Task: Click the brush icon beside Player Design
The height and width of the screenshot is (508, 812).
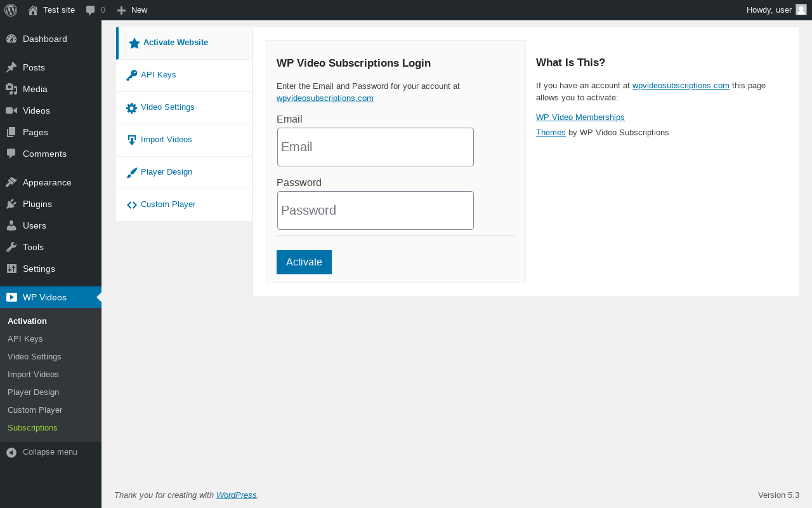Action: [x=132, y=173]
